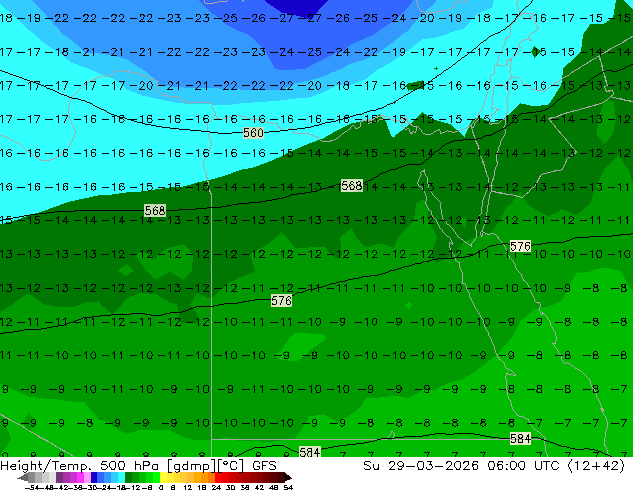Click the magenta swatch in the color scale
Viewport: 634px width, 490px height.
tap(80, 477)
